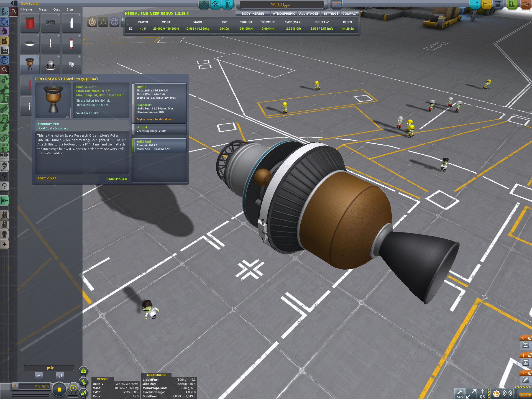Select the SQUAD manufacturer filter
This screenshot has width=532, height=399.
[x=4, y=167]
